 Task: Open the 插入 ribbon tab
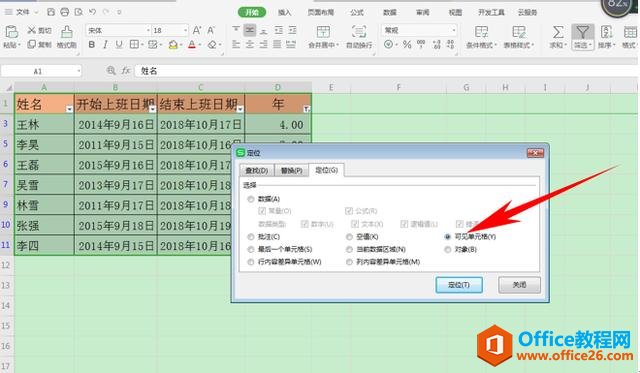(284, 12)
